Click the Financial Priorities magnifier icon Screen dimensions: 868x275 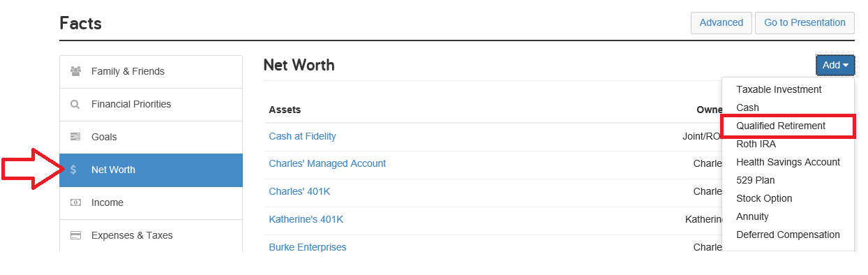75,105
